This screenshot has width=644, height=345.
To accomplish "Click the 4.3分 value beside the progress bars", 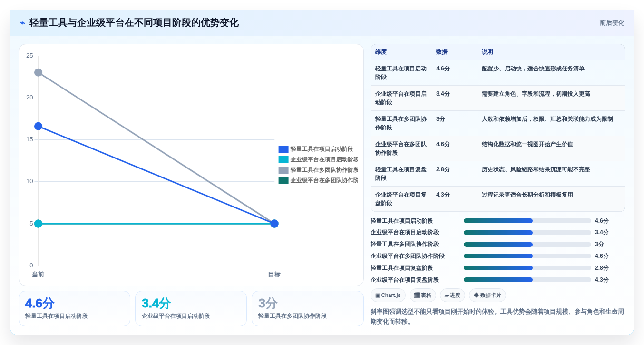I will pos(602,280).
